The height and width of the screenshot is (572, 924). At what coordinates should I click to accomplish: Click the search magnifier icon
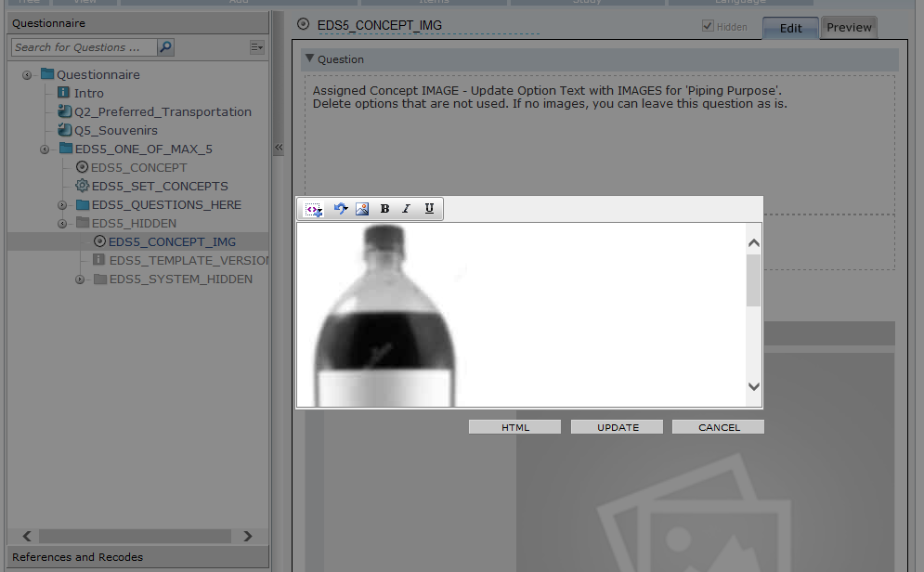(x=165, y=47)
